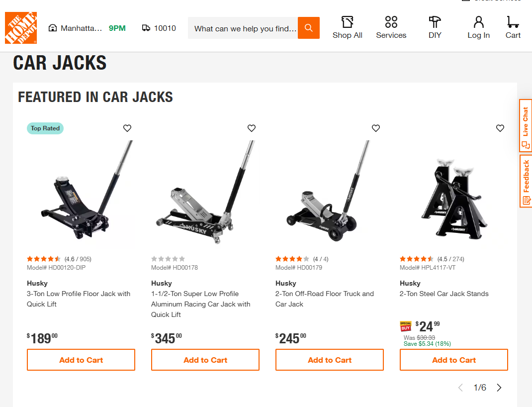The width and height of the screenshot is (532, 407).
Task: Select the DIY projects icon
Action: 434,22
